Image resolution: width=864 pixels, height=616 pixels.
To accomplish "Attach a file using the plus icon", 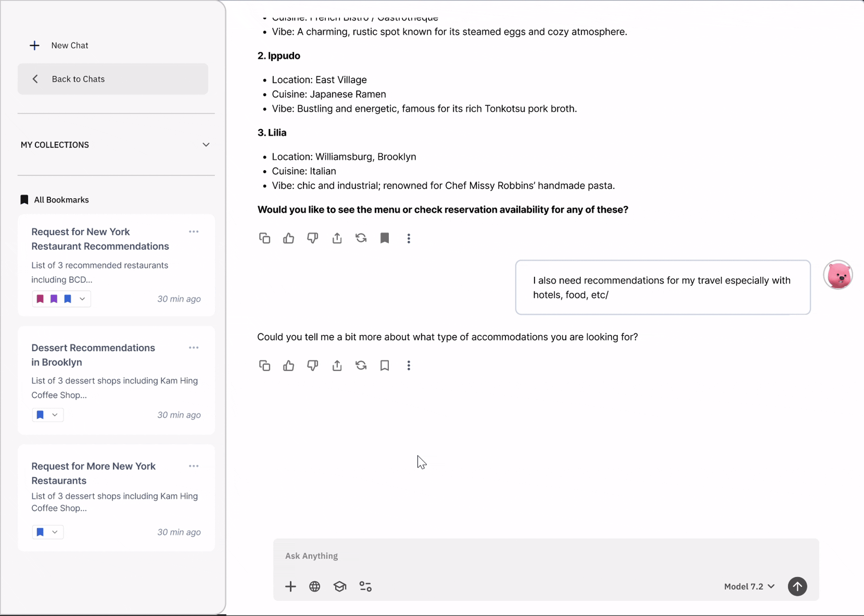I will [290, 586].
